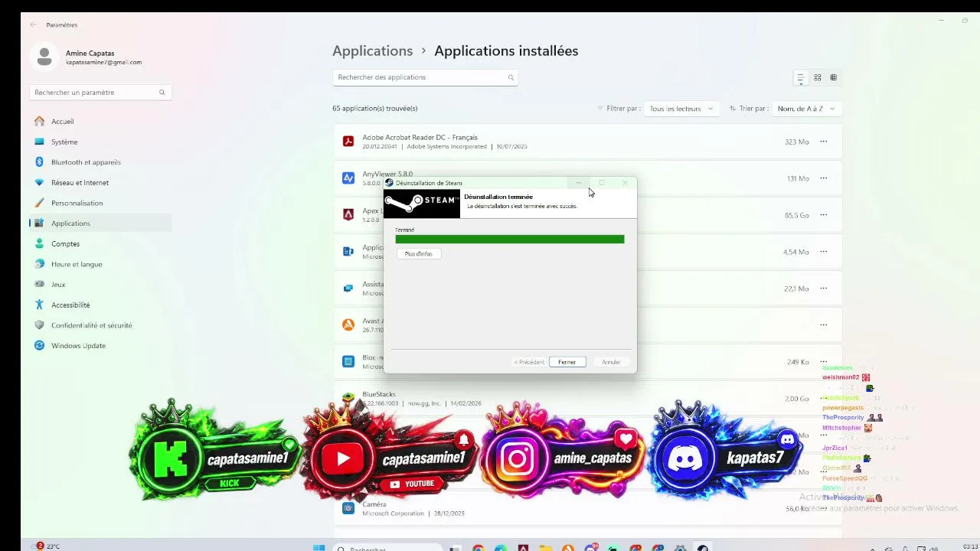Click the Bloc-notes app icon
Screen dimensions: 980x551
[348, 361]
